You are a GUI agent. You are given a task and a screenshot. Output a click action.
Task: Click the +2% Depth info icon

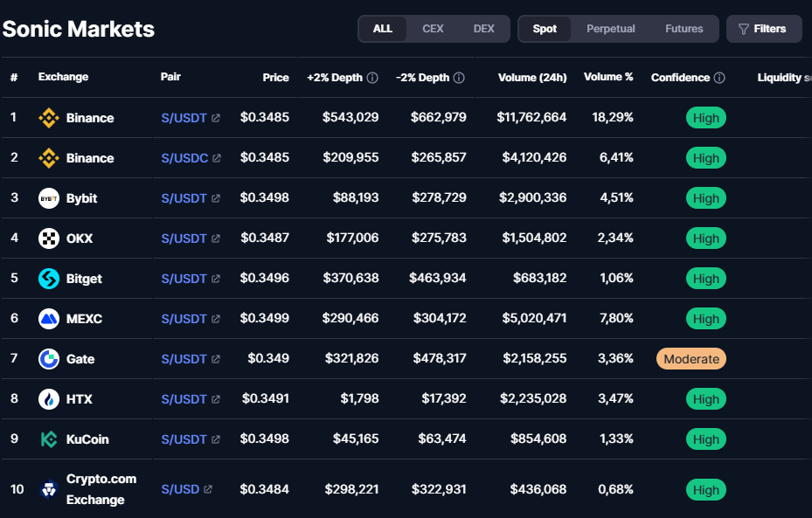pyautogui.click(x=372, y=78)
